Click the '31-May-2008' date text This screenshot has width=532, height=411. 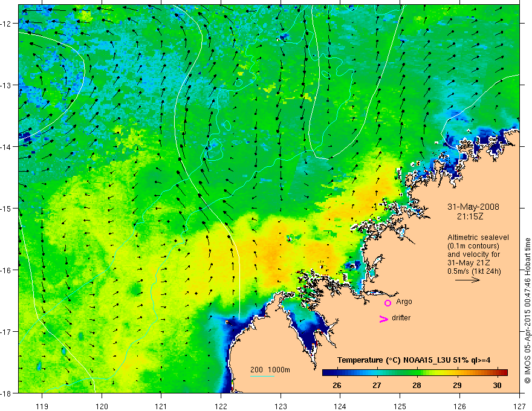473,207
